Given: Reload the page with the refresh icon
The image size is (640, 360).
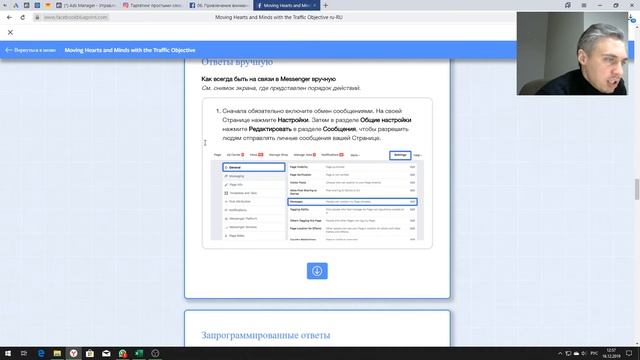Looking at the screenshot, I should (x=22, y=17).
